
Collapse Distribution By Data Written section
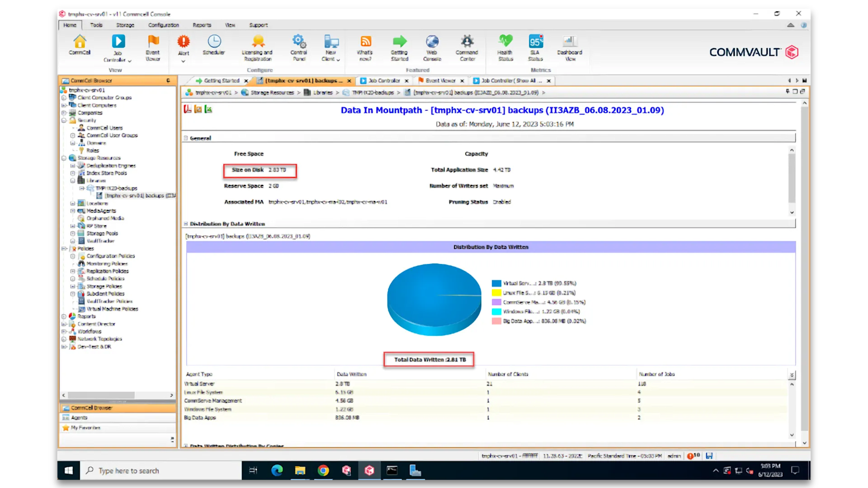(186, 224)
